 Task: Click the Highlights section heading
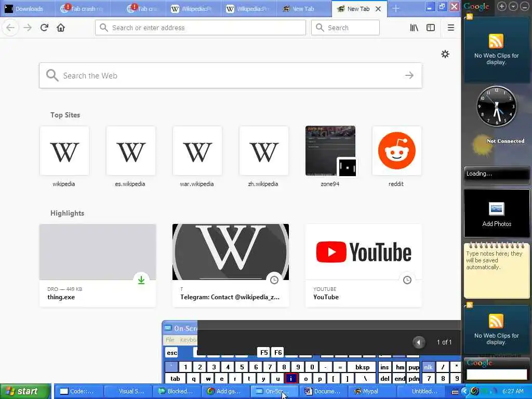(67, 213)
